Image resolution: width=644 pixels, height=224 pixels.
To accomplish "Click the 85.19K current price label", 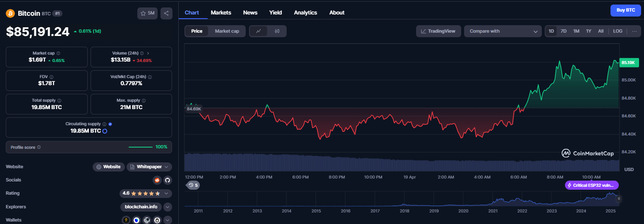I will pyautogui.click(x=628, y=63).
